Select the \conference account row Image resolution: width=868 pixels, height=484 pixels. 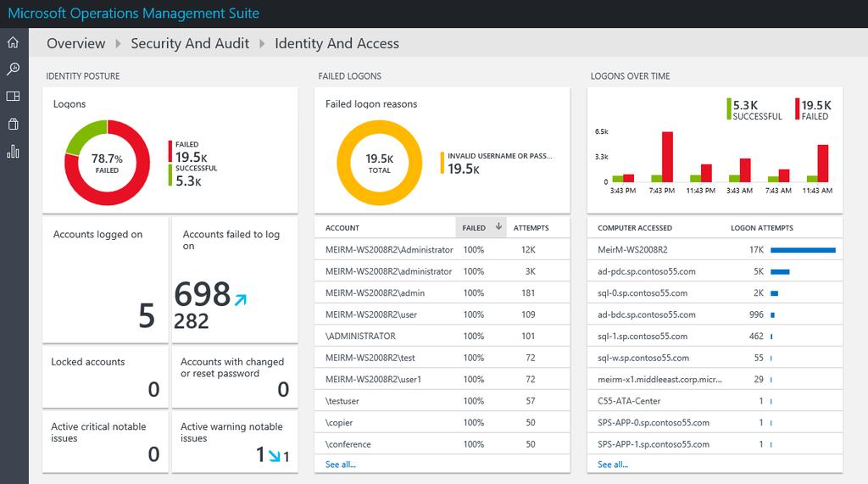tap(442, 444)
